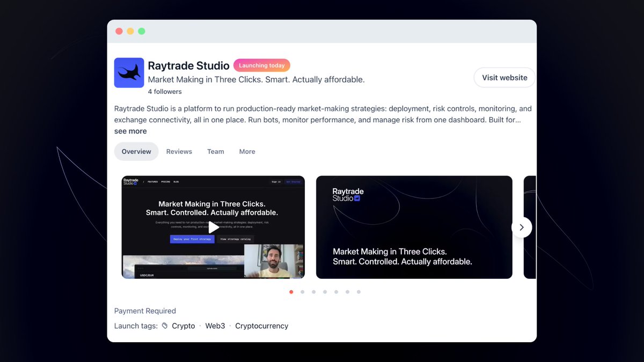644x362 pixels.
Task: Expand the description with 'see more'
Action: [130, 131]
